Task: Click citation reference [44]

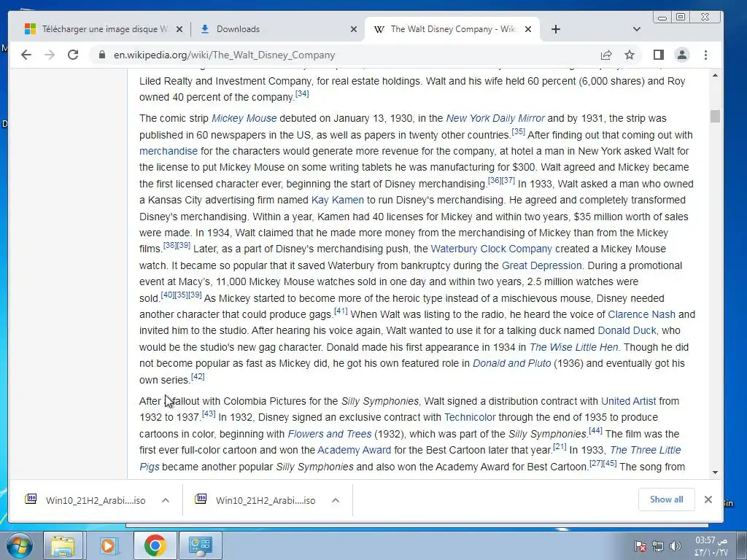Action: pyautogui.click(x=595, y=430)
